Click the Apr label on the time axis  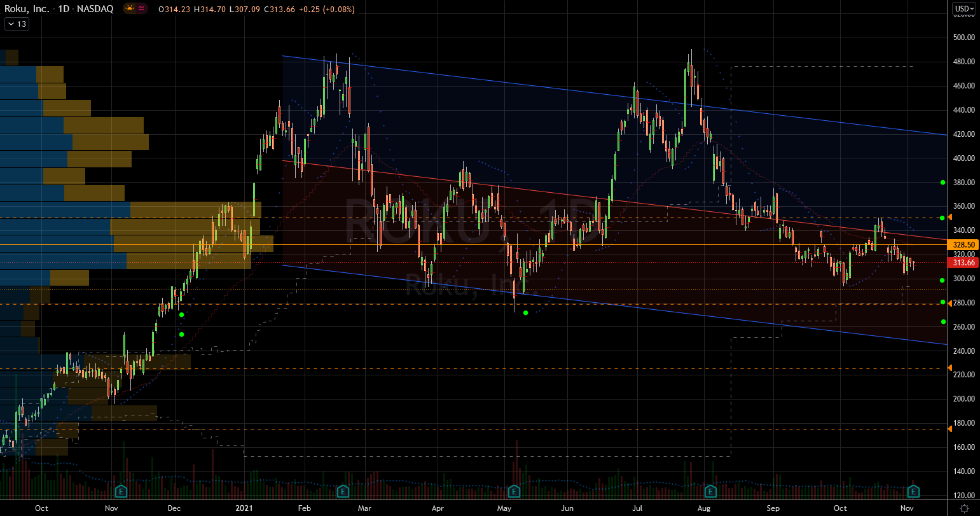click(438, 508)
